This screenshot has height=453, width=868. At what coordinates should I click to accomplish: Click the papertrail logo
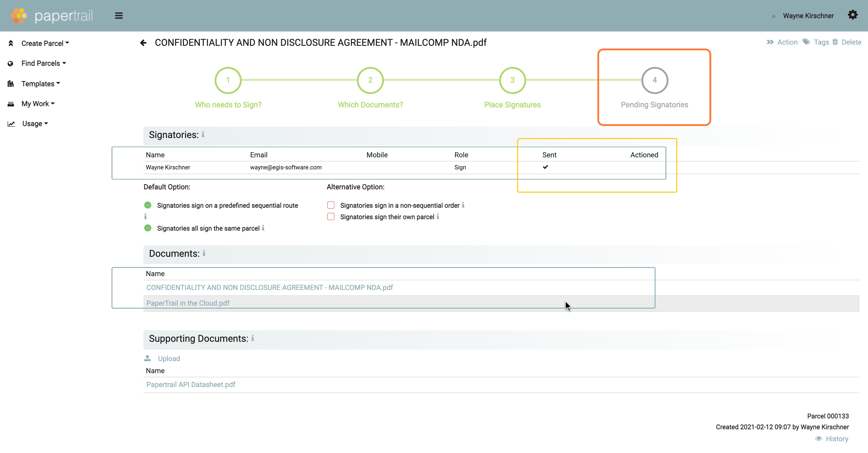[x=52, y=15]
